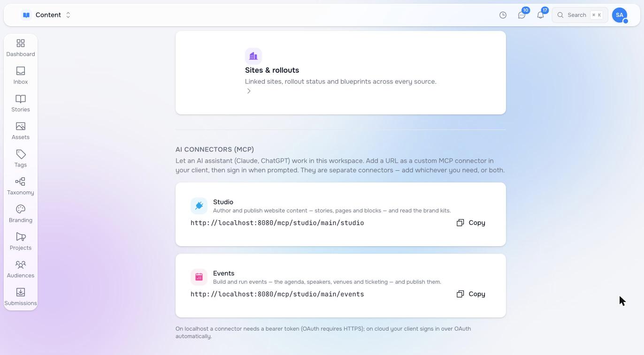644x355 pixels.
Task: Click the 'Let an AI assistant' intro paragraph
Action: 340,166
